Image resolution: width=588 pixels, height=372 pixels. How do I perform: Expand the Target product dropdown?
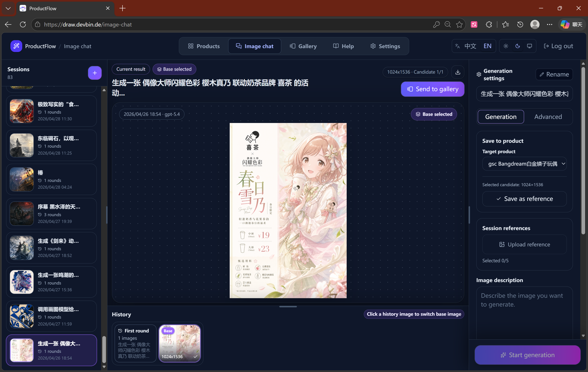tap(524, 164)
